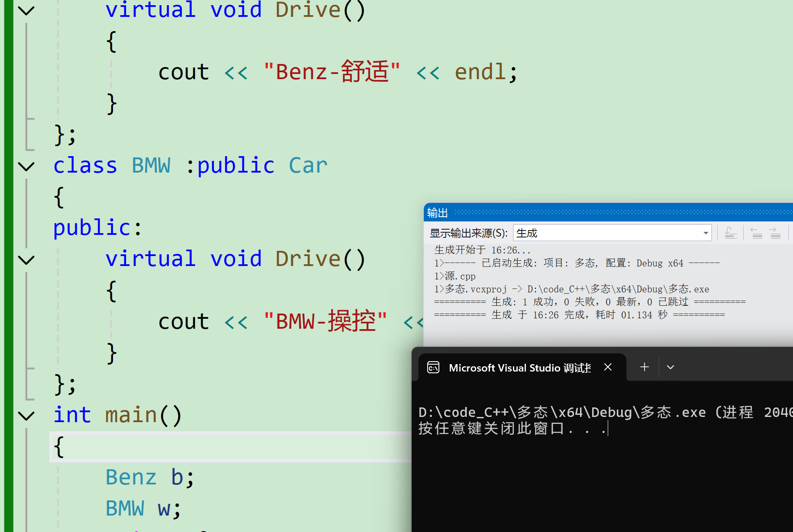The height and width of the screenshot is (532, 793).
Task: Click the terminal path line D:\code_C++\多态
Action: click(x=606, y=412)
